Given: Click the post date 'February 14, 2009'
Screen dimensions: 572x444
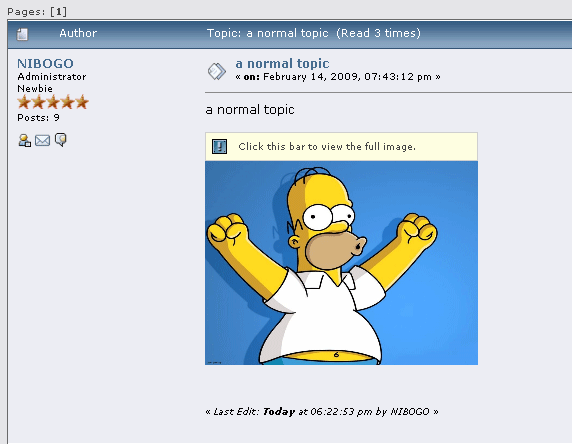Looking at the screenshot, I should click(x=312, y=77).
